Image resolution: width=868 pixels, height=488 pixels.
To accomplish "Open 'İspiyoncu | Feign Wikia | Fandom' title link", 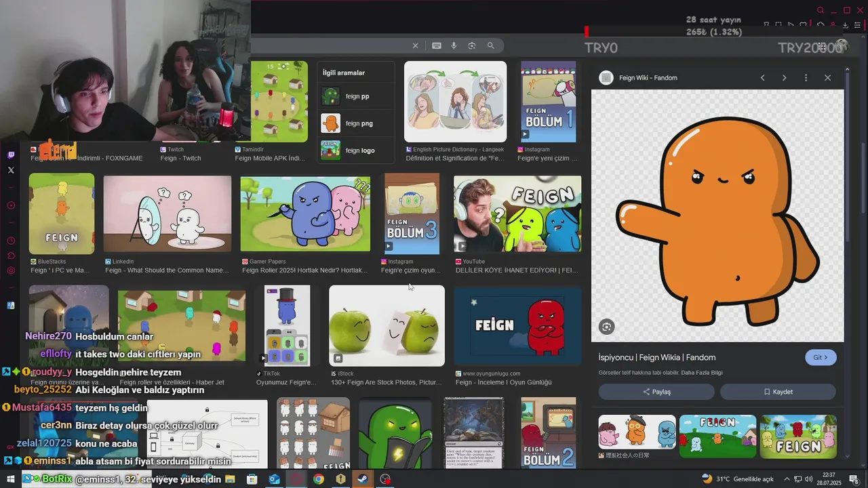I will tap(657, 357).
